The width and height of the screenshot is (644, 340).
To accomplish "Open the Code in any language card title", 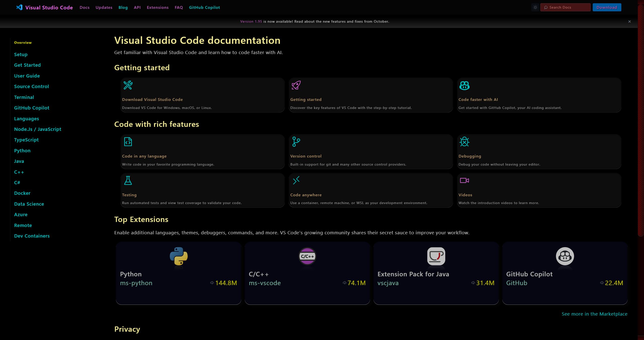I will (x=144, y=156).
